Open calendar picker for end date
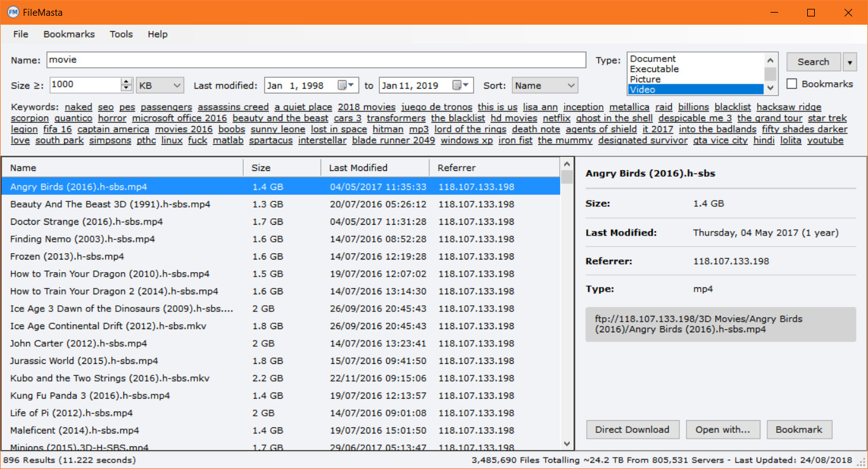 click(462, 85)
